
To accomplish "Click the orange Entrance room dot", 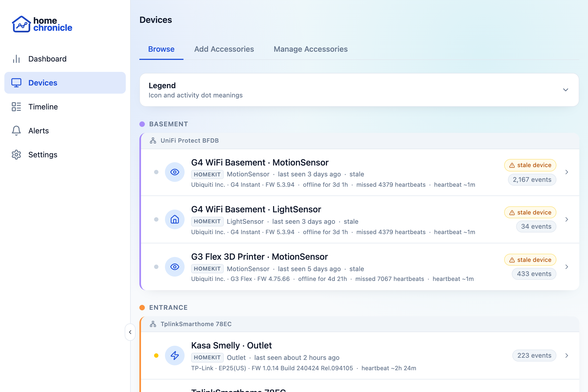I will point(142,308).
